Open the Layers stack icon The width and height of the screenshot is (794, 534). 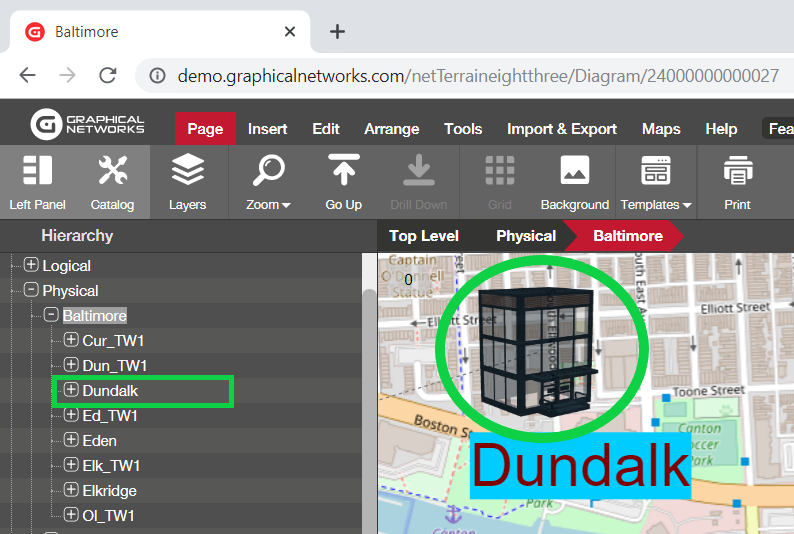click(x=187, y=172)
